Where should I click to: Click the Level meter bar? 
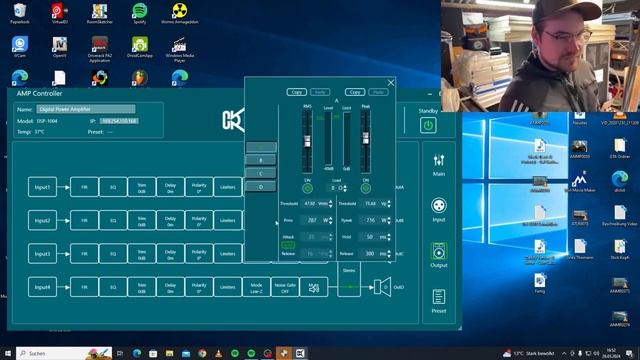pyautogui.click(x=328, y=139)
